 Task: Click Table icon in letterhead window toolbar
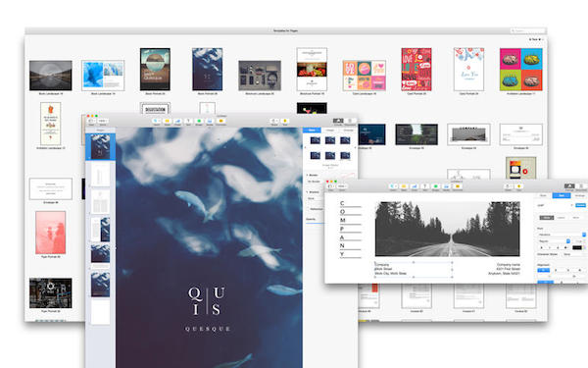[x=404, y=185]
